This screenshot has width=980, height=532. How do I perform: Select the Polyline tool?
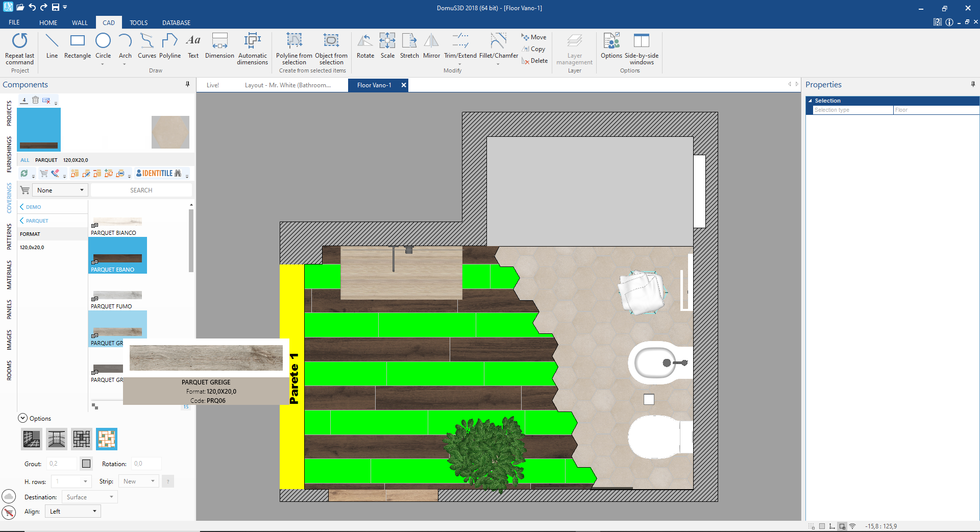(170, 46)
